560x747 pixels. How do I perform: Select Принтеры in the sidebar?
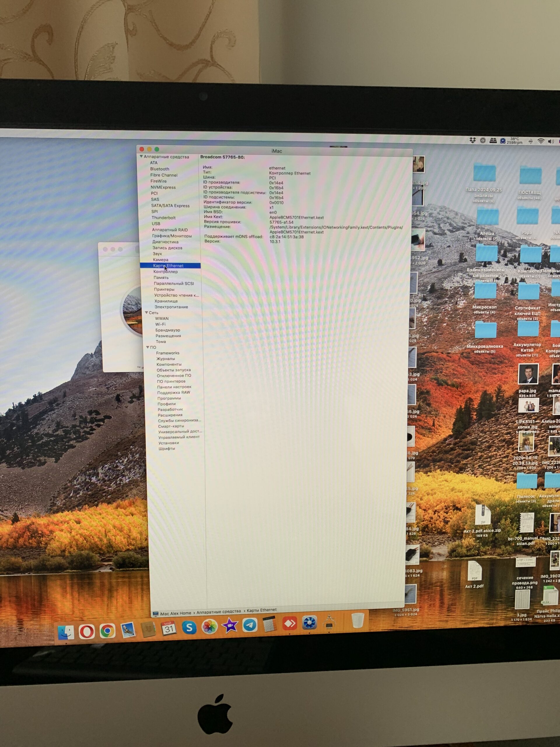click(164, 289)
